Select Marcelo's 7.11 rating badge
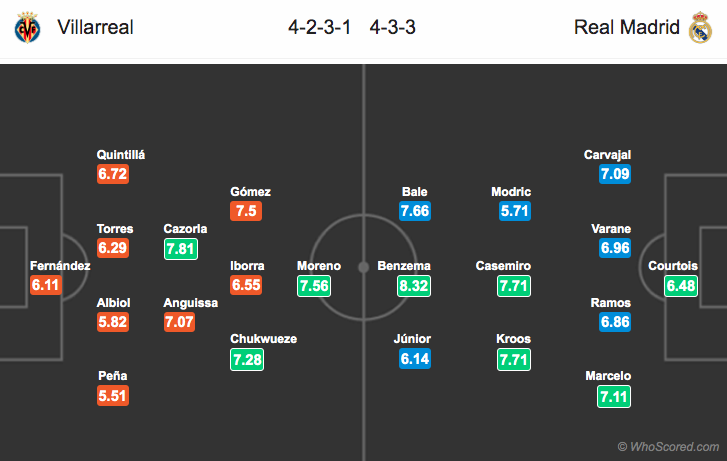The image size is (727, 461). 614,397
